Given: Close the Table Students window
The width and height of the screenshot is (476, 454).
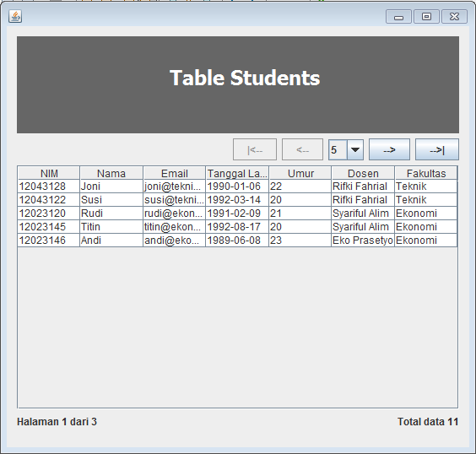Looking at the screenshot, I should [x=454, y=16].
